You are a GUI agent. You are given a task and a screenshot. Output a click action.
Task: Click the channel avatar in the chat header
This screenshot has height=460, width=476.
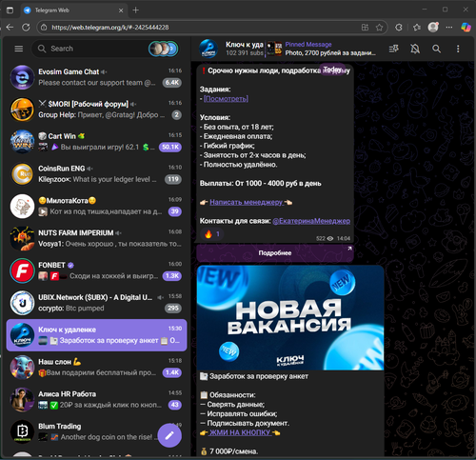coord(208,49)
